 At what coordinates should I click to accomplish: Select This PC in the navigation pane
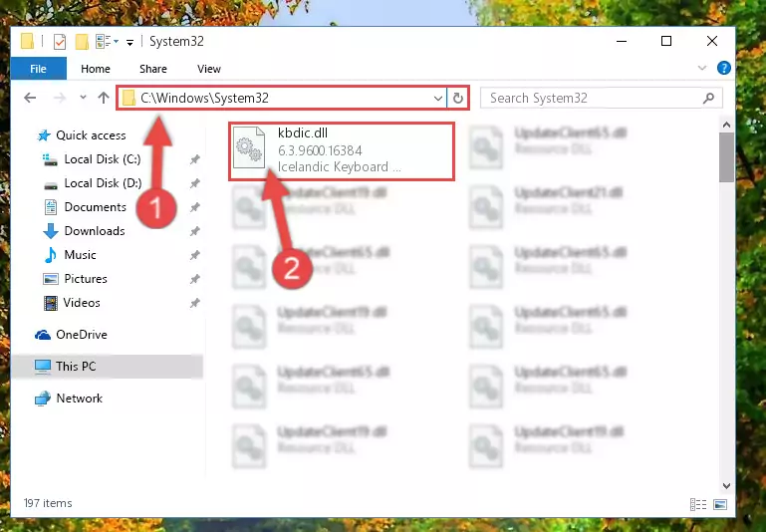click(x=107, y=367)
